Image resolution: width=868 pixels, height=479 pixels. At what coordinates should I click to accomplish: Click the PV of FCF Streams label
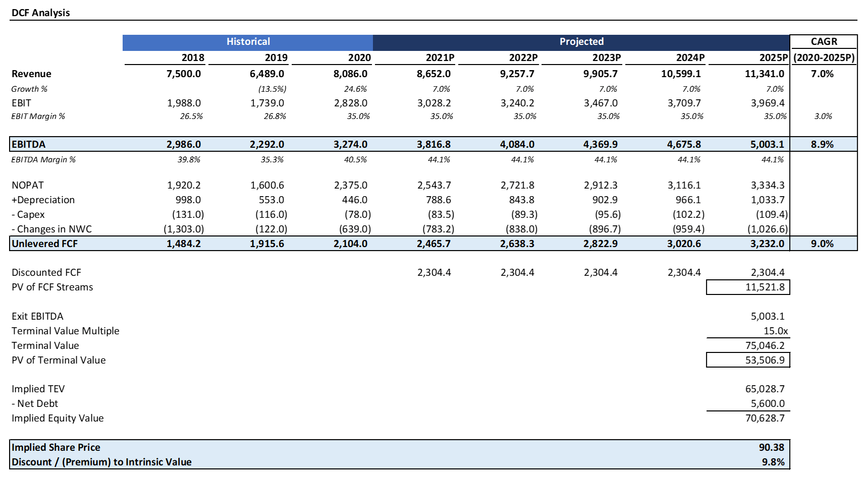52,287
